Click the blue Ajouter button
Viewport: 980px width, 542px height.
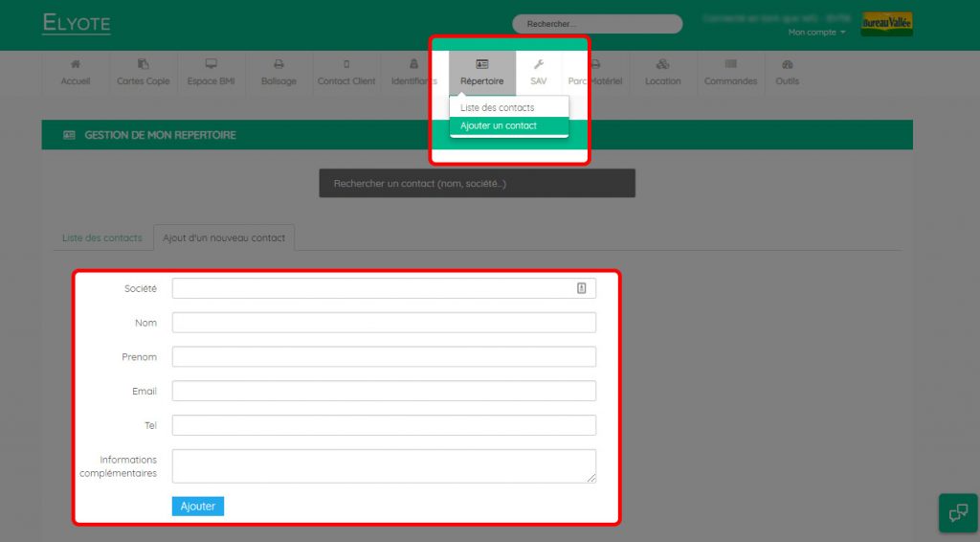[x=197, y=507]
